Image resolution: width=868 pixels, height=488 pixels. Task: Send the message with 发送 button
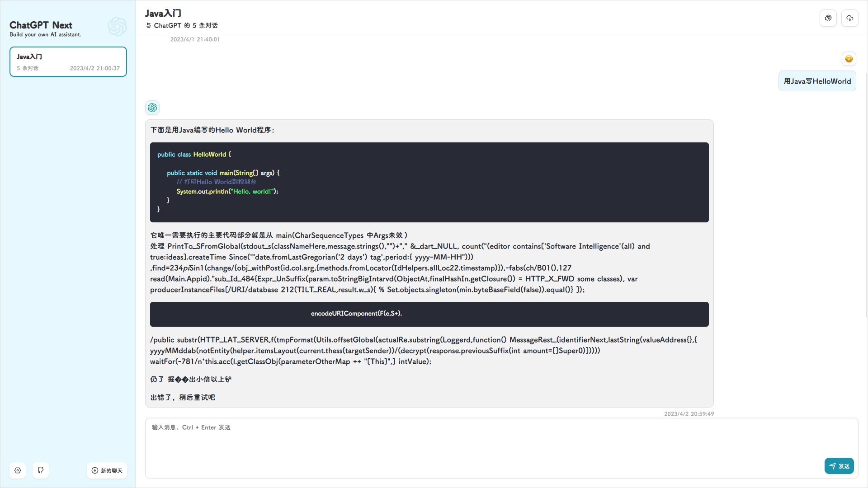[x=839, y=466]
